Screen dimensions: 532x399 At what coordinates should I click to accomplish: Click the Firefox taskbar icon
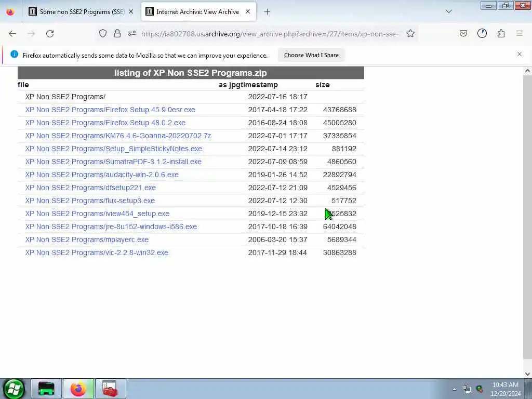pyautogui.click(x=78, y=389)
